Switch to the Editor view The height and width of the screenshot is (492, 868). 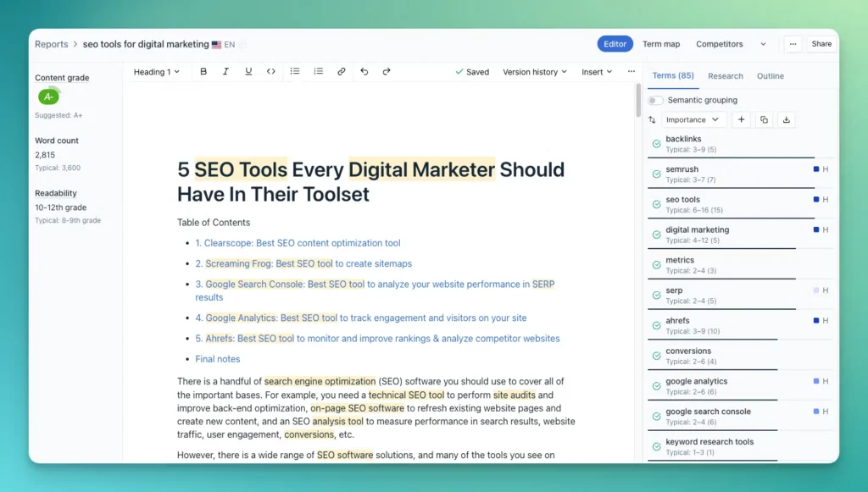(615, 44)
